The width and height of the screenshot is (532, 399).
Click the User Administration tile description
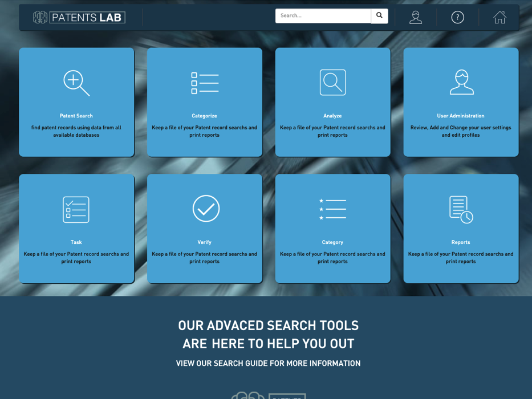point(461,131)
